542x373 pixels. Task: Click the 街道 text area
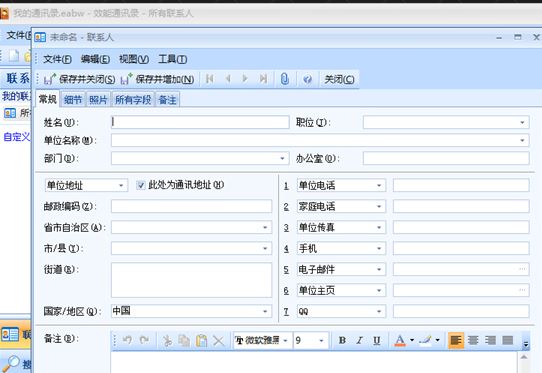tap(191, 280)
